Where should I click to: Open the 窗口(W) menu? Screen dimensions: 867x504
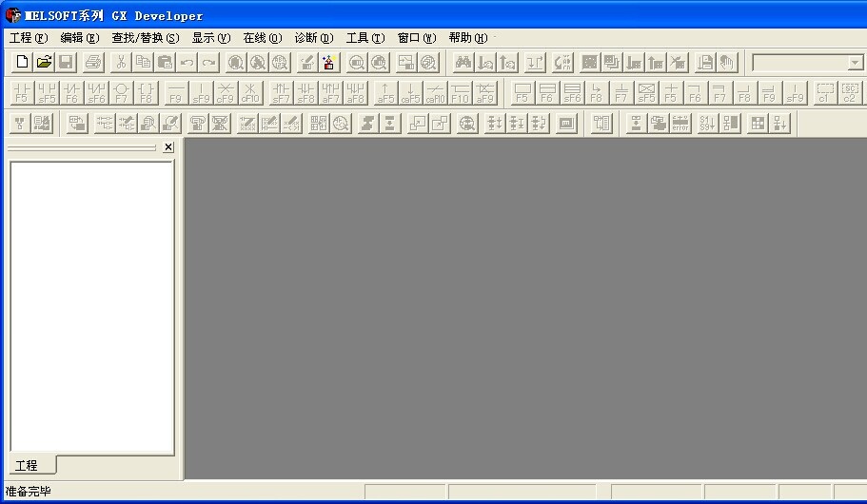[416, 38]
